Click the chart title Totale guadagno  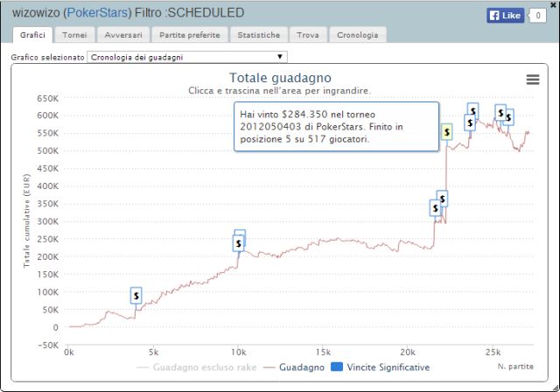280,78
